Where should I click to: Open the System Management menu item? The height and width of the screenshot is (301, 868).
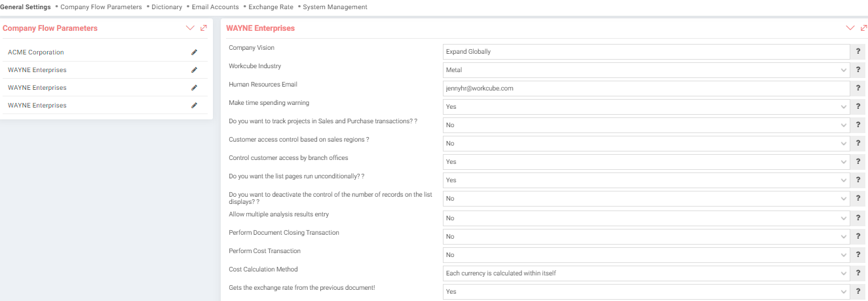(x=335, y=7)
